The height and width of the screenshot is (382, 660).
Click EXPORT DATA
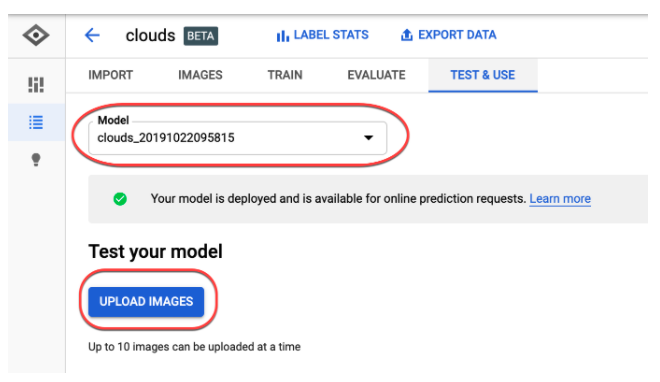(x=448, y=35)
